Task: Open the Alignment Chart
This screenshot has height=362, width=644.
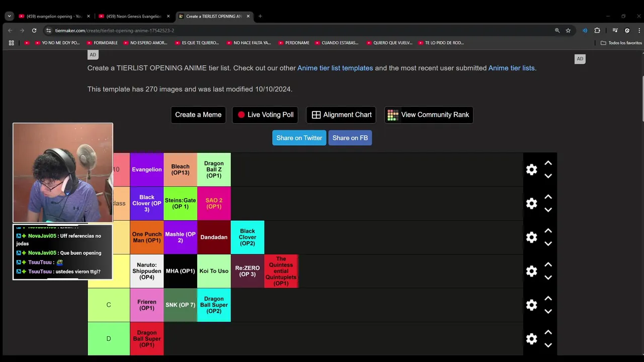Action: (342, 115)
